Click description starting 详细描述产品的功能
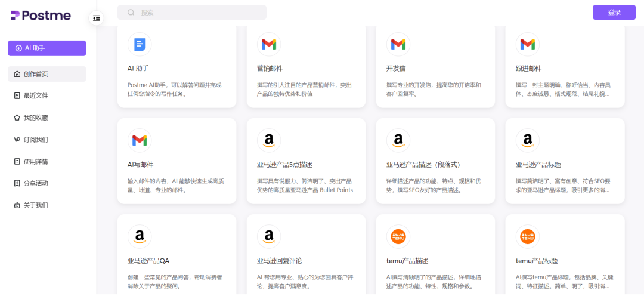This screenshot has width=644, height=296. pyautogui.click(x=434, y=186)
